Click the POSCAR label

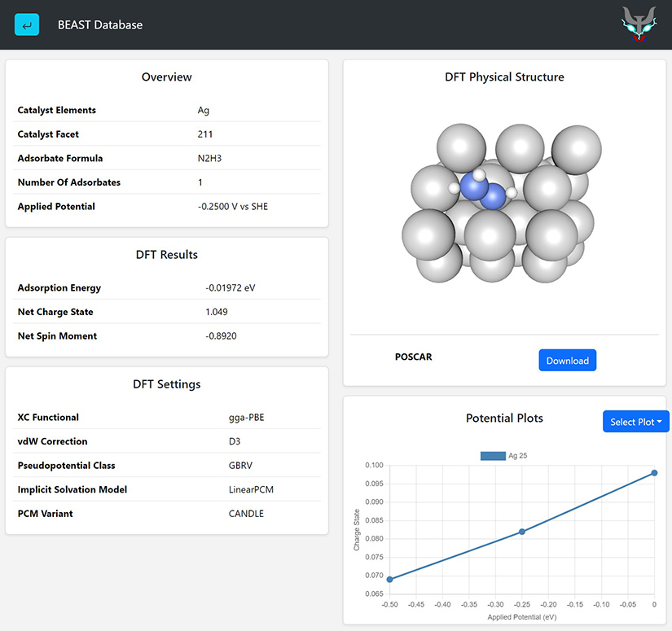412,357
